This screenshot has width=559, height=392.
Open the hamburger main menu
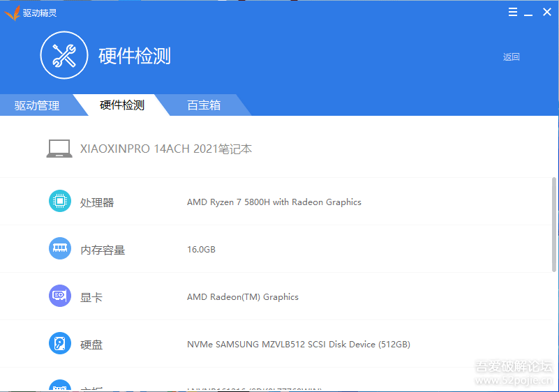(513, 12)
